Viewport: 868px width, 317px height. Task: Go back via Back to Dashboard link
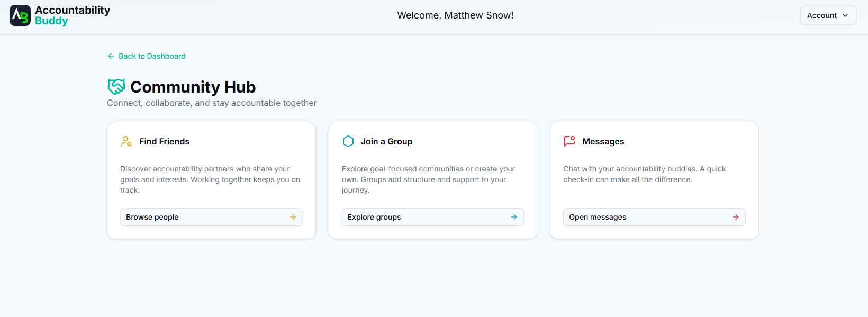[x=152, y=56]
